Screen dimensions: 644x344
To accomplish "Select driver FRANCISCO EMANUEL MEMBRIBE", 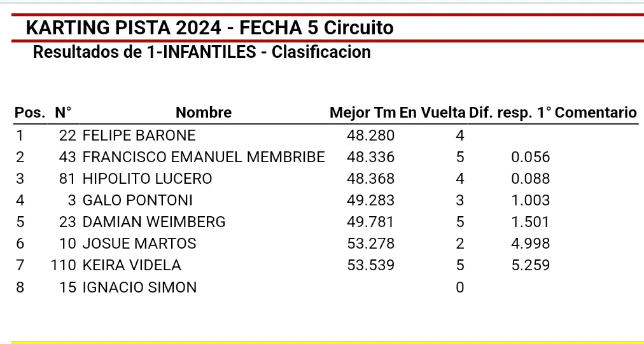I will pyautogui.click(x=204, y=157).
